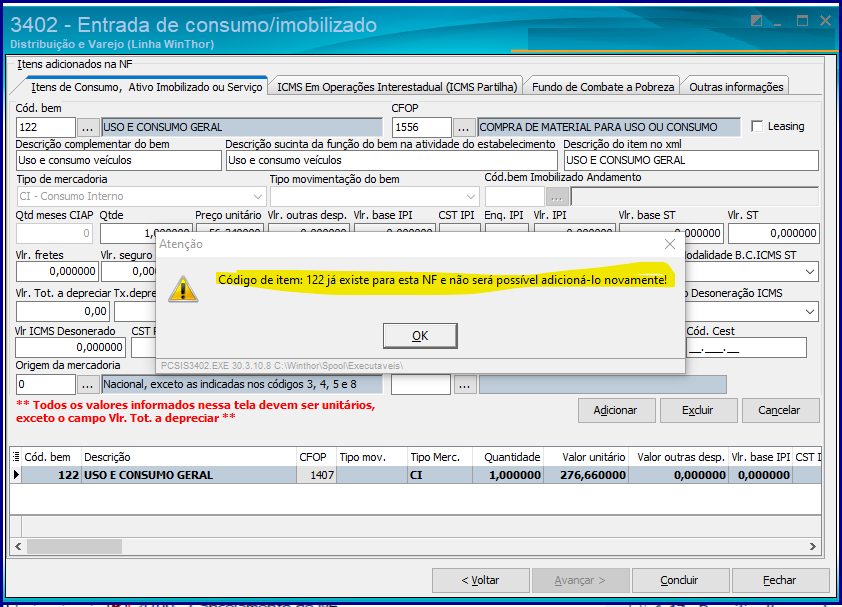Image resolution: width=842 pixels, height=607 pixels.
Task: Switch to Itens de Consumo, Ativo Imobilizado tab
Action: coord(146,87)
